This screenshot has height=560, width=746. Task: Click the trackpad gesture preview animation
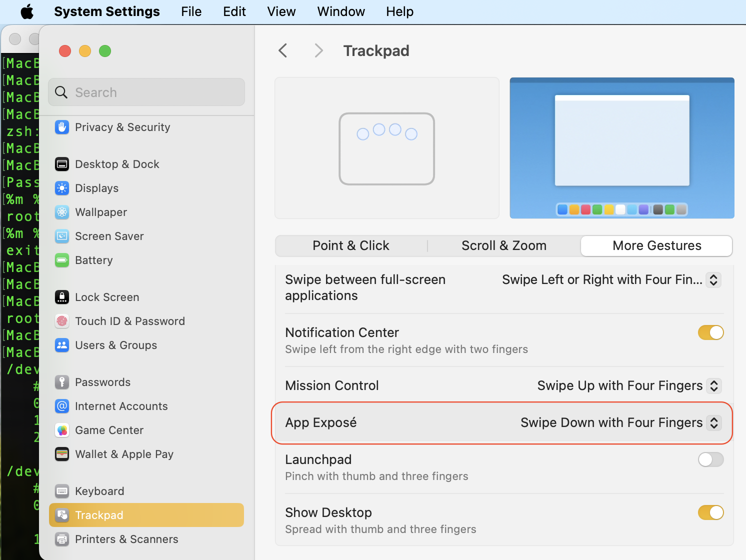pyautogui.click(x=387, y=148)
